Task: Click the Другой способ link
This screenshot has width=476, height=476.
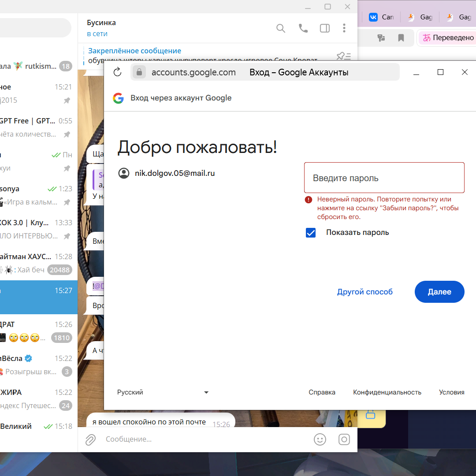Action: point(364,292)
